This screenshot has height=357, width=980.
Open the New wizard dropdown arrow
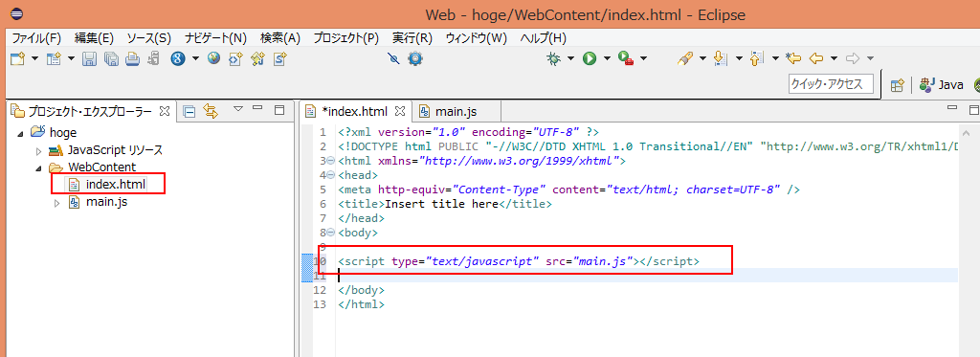coord(34,58)
